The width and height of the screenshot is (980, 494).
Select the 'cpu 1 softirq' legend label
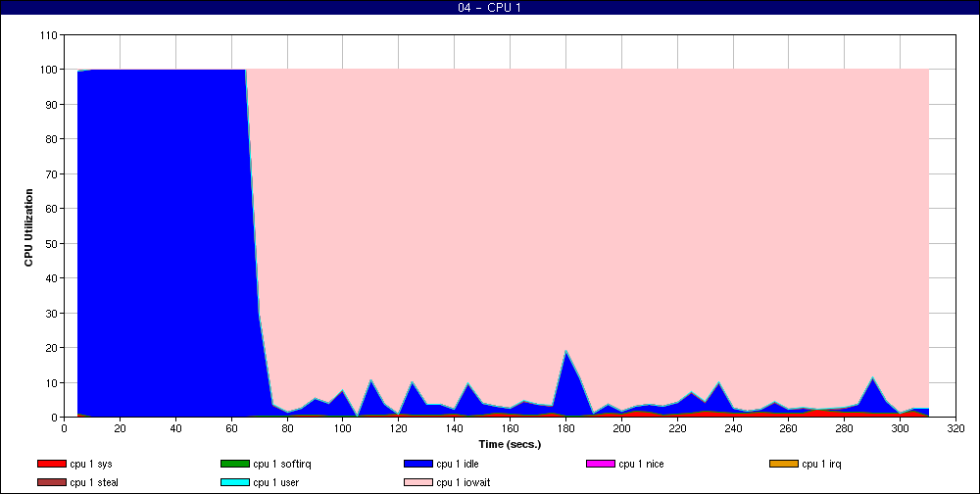tap(282, 464)
